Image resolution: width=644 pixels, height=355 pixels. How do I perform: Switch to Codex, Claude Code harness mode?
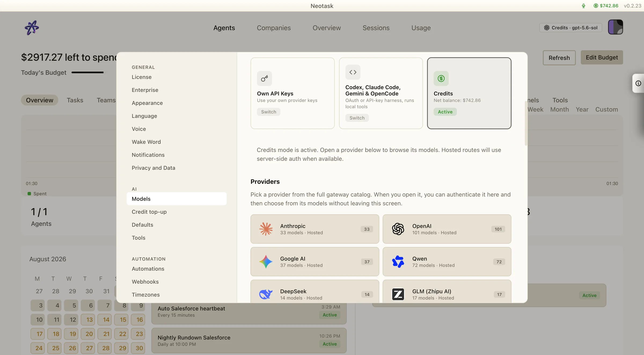(357, 118)
